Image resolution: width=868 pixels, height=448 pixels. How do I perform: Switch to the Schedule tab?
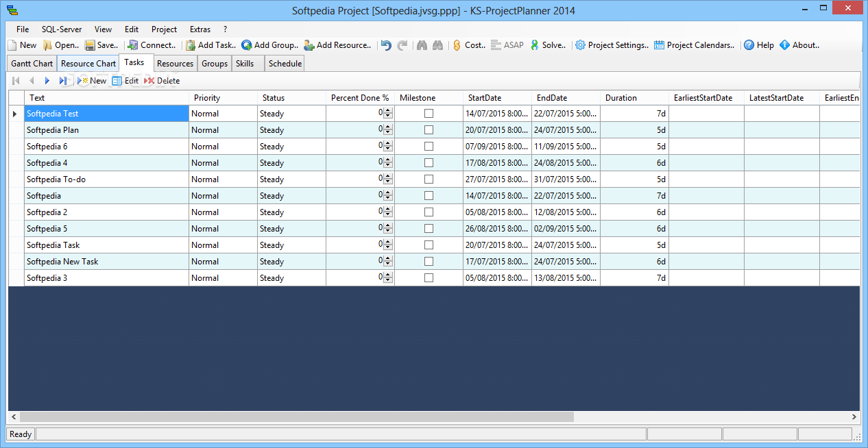click(285, 64)
